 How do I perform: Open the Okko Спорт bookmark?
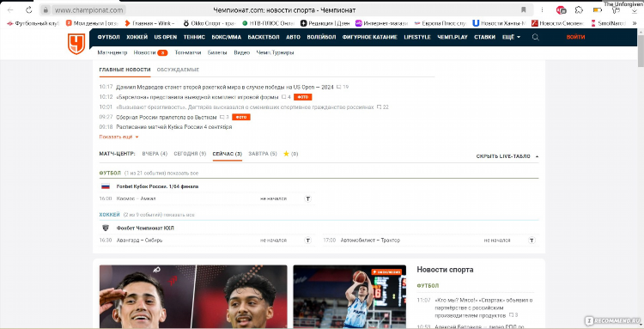[x=209, y=23]
